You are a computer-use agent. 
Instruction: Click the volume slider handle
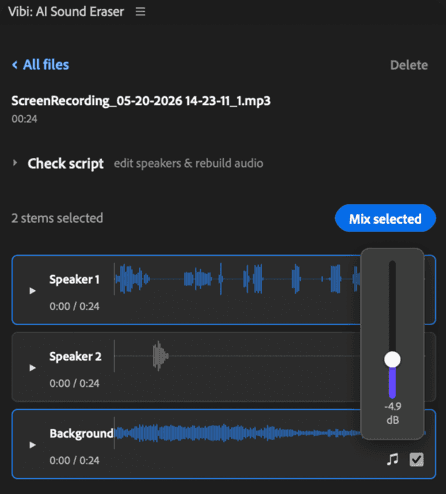click(392, 359)
